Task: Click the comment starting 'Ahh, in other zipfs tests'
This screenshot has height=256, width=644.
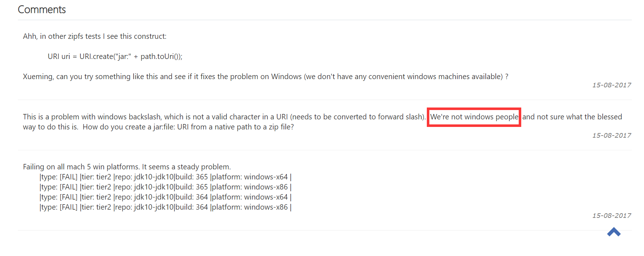Action: pyautogui.click(x=95, y=36)
